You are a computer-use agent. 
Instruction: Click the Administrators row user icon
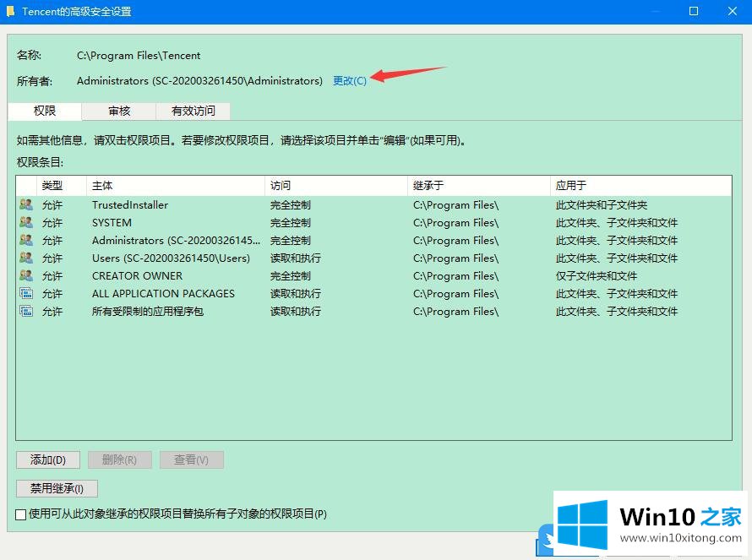click(x=26, y=240)
